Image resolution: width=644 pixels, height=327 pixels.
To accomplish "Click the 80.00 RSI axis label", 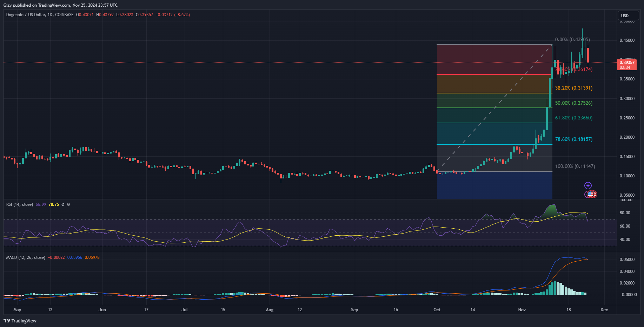I will point(625,213).
